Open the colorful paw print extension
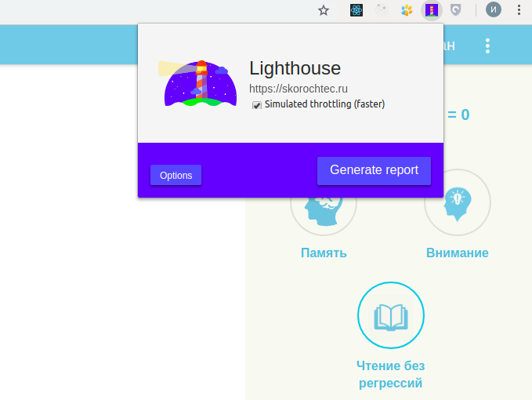 pos(407,10)
